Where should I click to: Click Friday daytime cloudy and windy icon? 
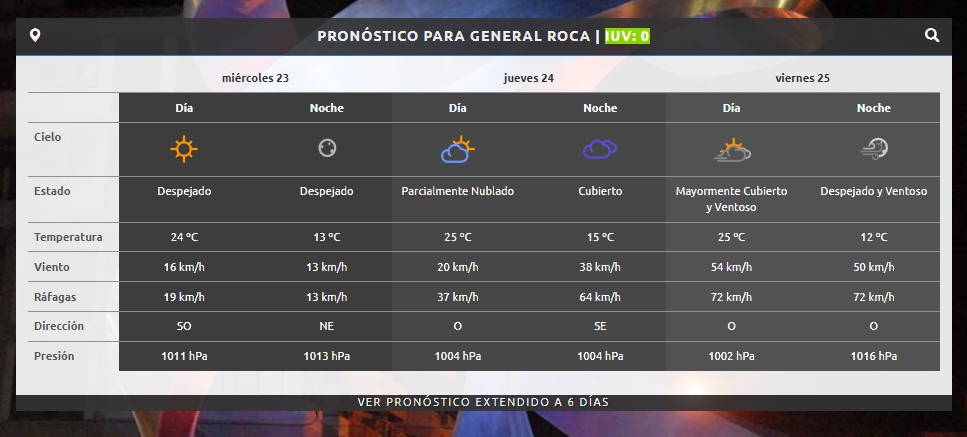click(x=732, y=149)
